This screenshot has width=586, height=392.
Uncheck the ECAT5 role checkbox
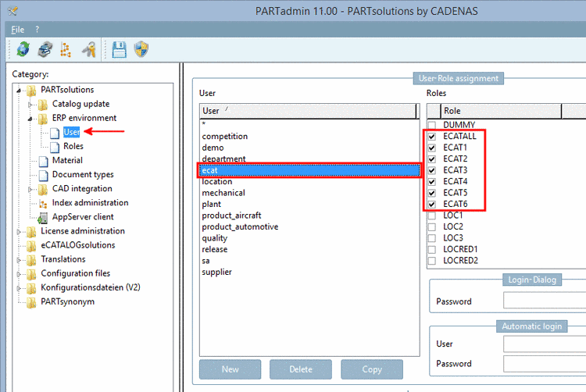(x=432, y=193)
